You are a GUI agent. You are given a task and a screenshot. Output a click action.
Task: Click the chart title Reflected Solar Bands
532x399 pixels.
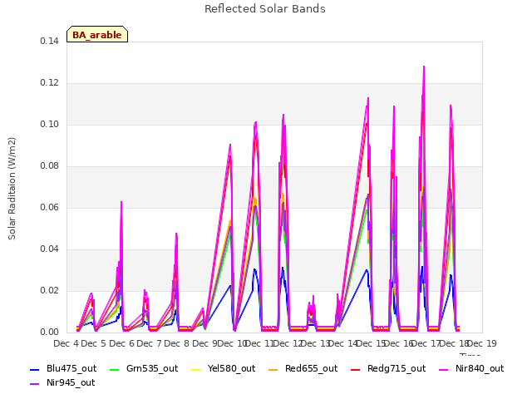point(265,9)
